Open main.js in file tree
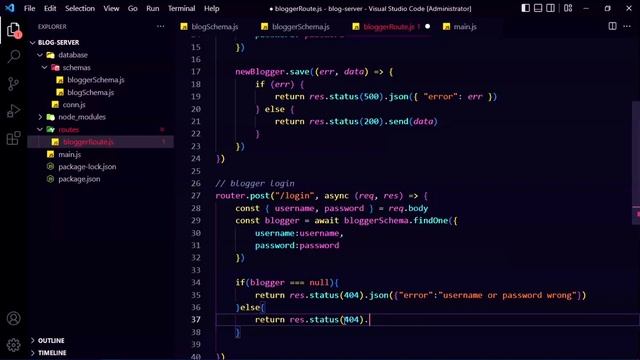The height and width of the screenshot is (360, 640). click(69, 154)
